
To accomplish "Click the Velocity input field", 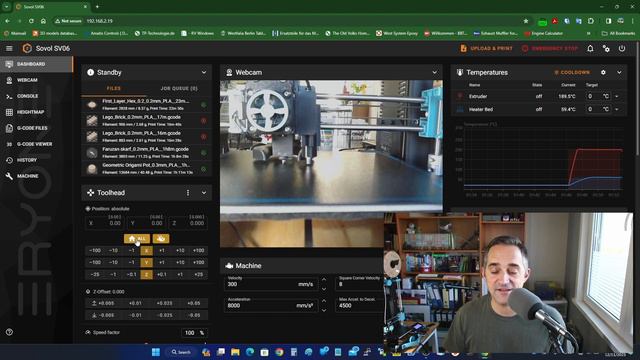I will pyautogui.click(x=271, y=283).
